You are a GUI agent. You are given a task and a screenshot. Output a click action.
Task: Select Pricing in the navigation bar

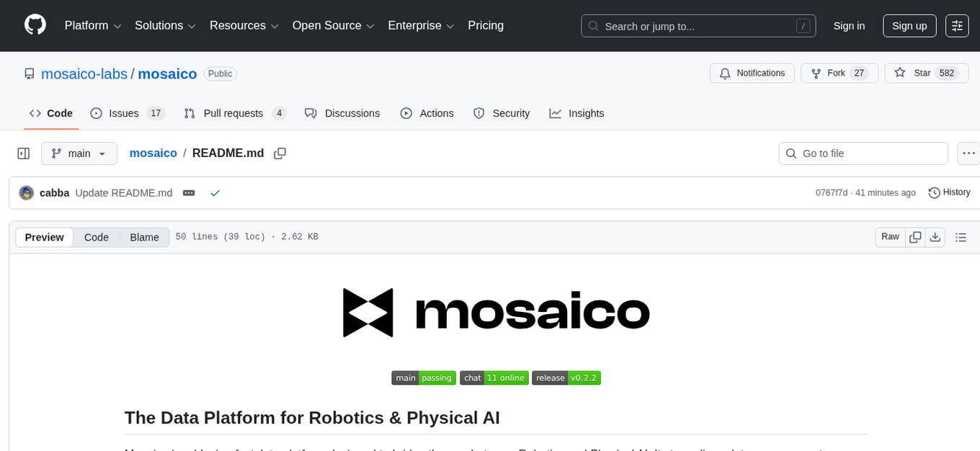pos(486,25)
